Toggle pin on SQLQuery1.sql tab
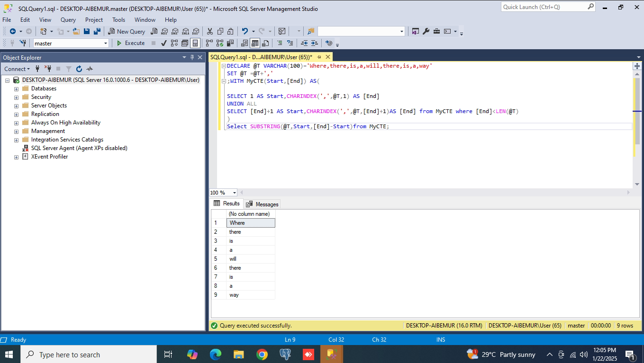644x363 pixels. click(319, 57)
